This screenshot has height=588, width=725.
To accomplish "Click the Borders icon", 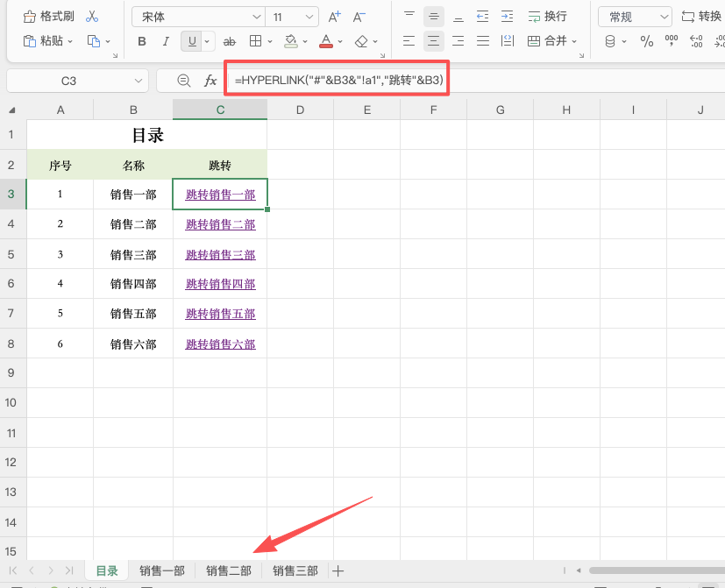I will point(255,41).
